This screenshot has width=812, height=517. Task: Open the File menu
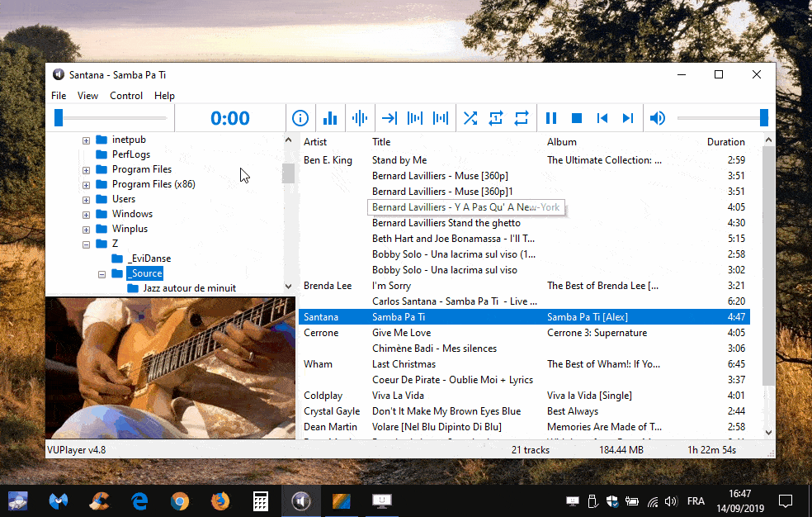click(x=59, y=96)
